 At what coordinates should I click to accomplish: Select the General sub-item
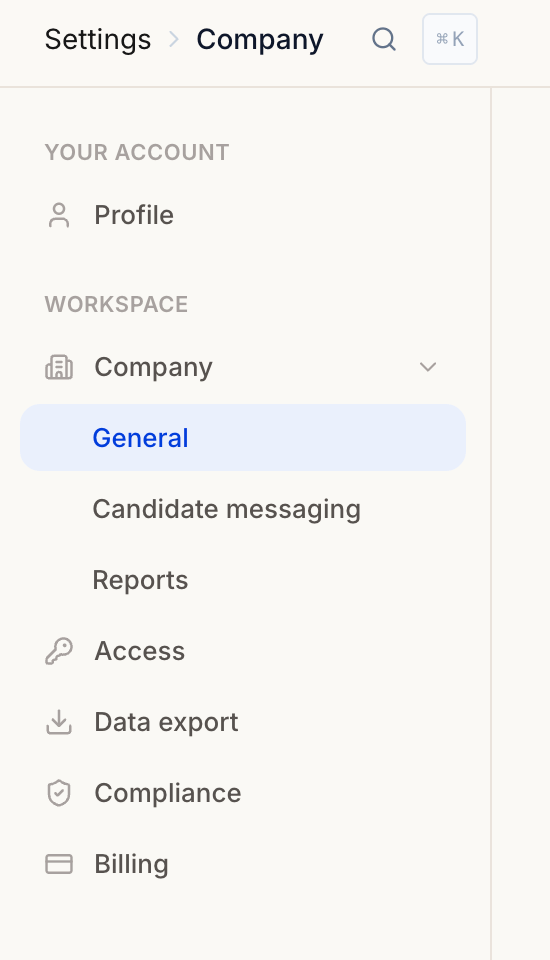[x=243, y=438]
